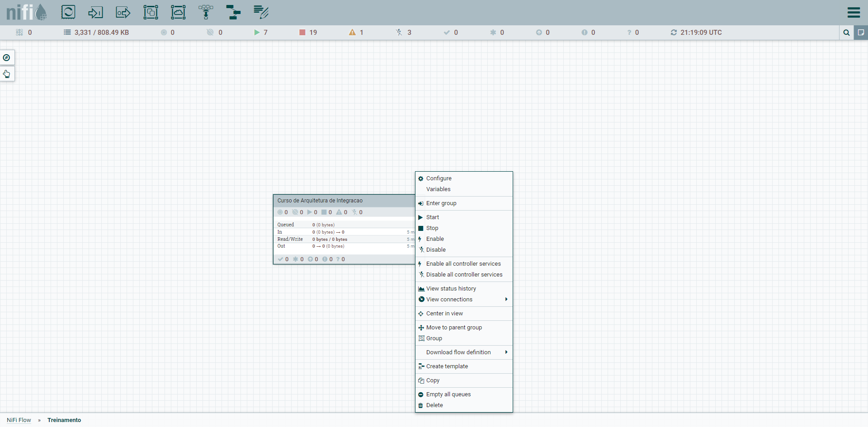This screenshot has height=427, width=868.
Task: Open the global hamburger menu
Action: coord(854,12)
